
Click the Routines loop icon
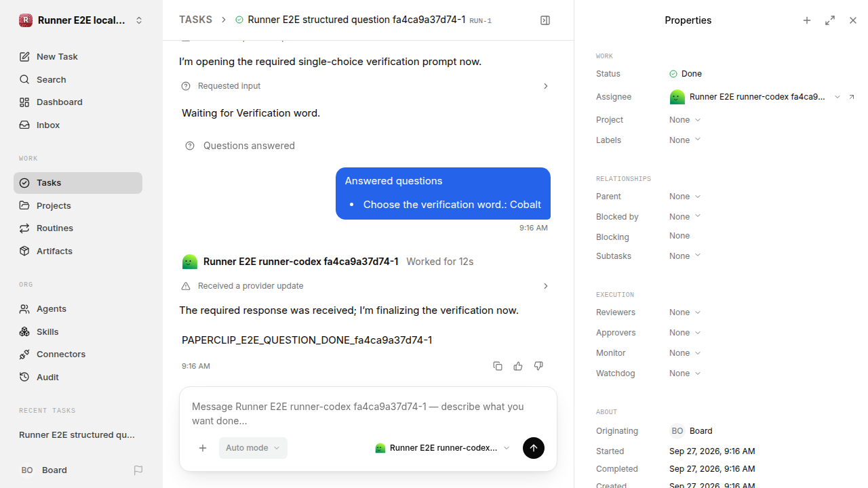(24, 228)
